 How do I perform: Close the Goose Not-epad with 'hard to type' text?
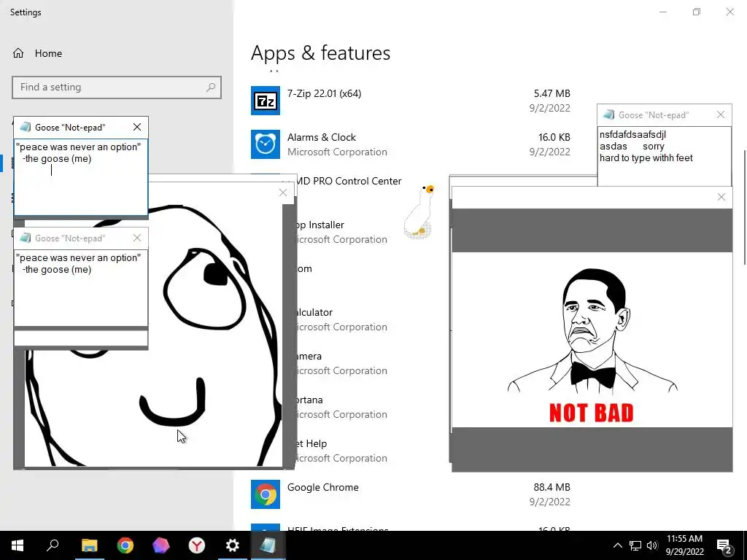721,114
